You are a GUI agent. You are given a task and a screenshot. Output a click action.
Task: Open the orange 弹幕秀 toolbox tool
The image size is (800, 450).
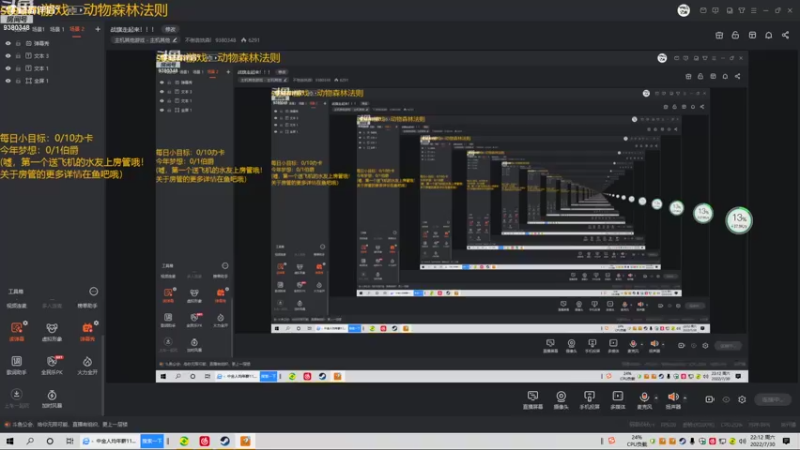(x=87, y=331)
